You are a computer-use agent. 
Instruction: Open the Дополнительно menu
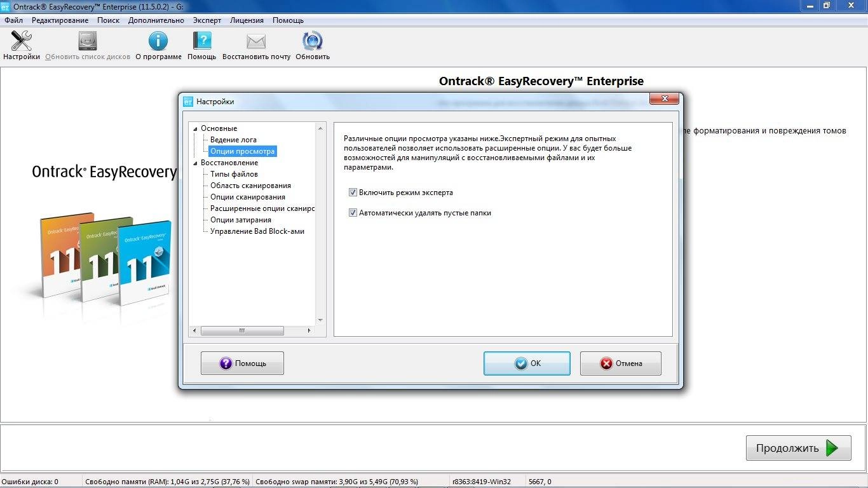pos(156,20)
